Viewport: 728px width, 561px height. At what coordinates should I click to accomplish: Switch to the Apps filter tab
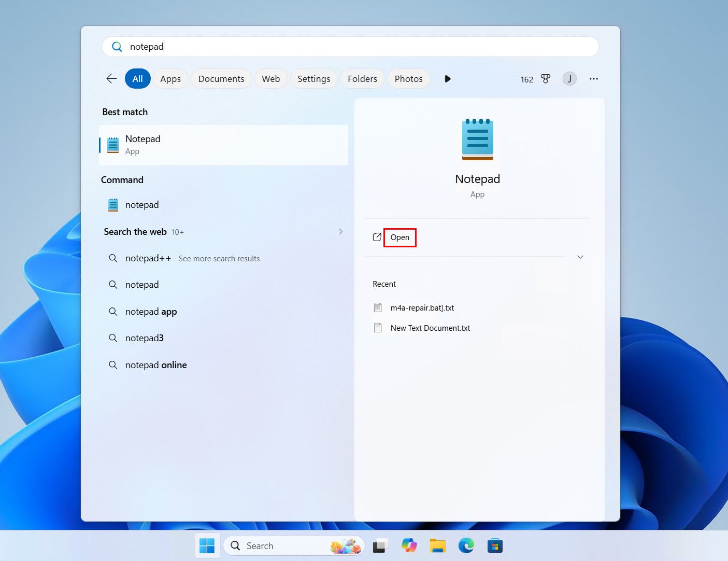point(170,79)
